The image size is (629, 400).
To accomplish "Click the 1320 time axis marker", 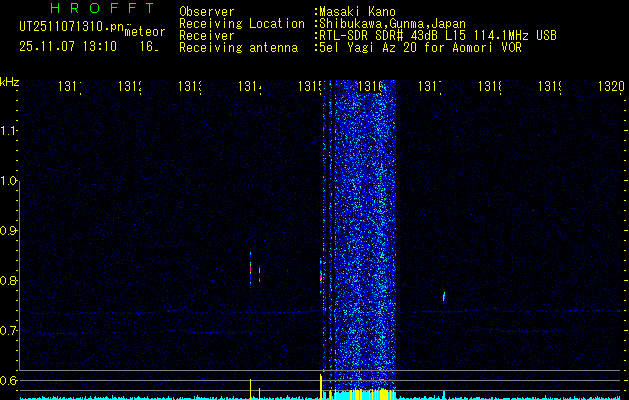I will point(611,86).
